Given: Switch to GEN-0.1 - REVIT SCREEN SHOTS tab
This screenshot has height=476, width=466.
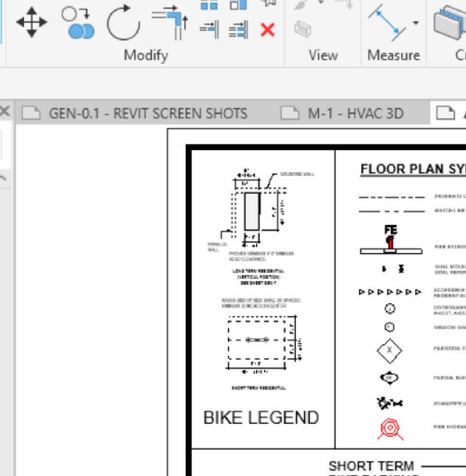Looking at the screenshot, I should [148, 114].
